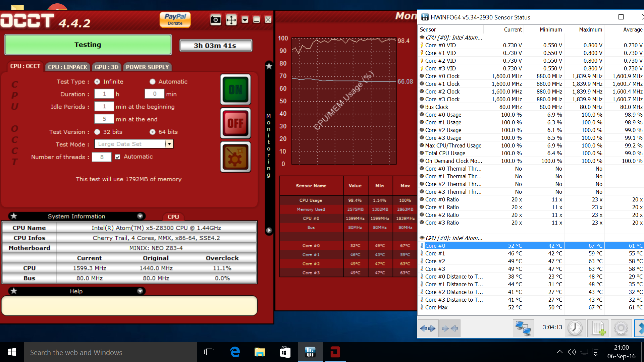Switch to the GPU : 3D tab
Viewport: 644px width, 362px height.
[x=106, y=67]
